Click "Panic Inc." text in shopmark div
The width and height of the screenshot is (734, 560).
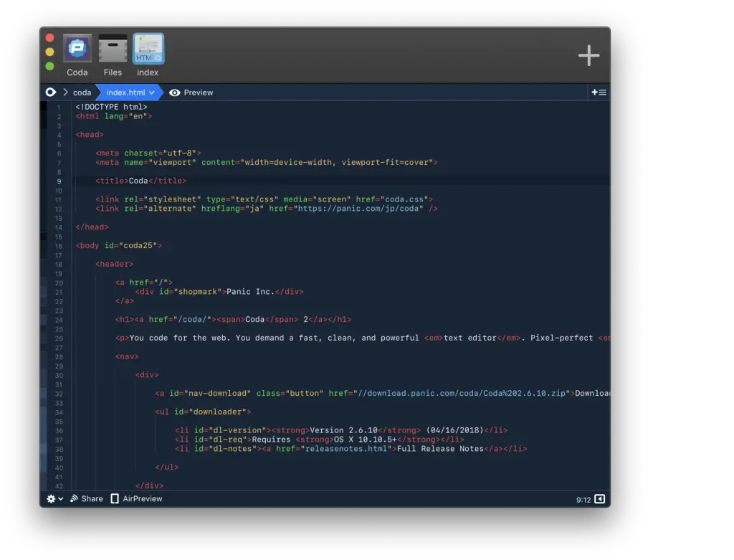point(249,292)
